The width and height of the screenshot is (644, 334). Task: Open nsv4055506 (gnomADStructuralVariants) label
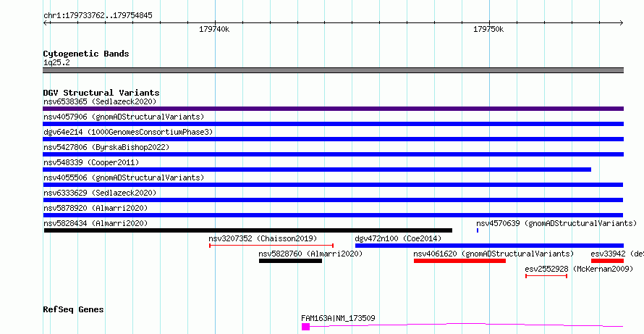pos(124,178)
